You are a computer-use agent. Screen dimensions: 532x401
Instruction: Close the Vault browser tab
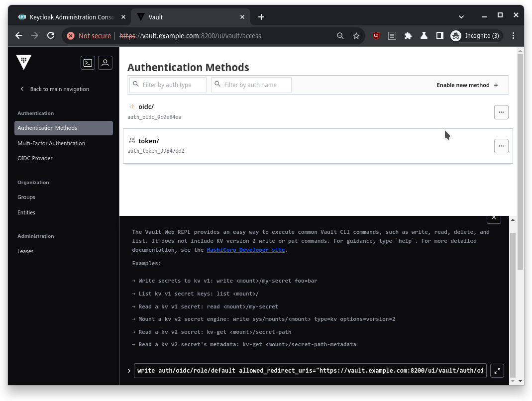(242, 17)
